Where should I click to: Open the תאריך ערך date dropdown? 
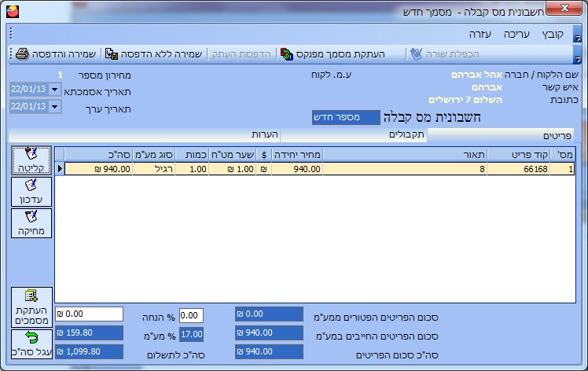point(55,107)
